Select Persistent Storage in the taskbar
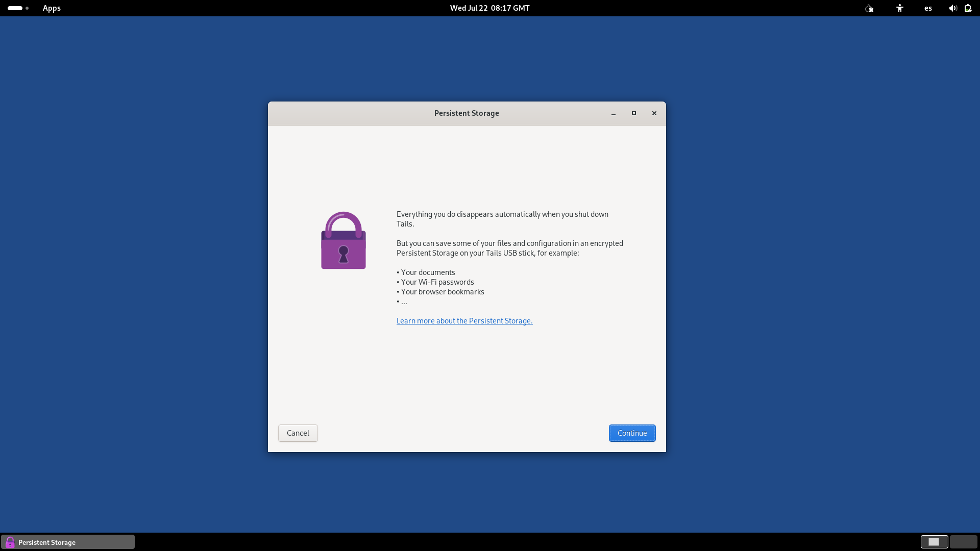 68,542
